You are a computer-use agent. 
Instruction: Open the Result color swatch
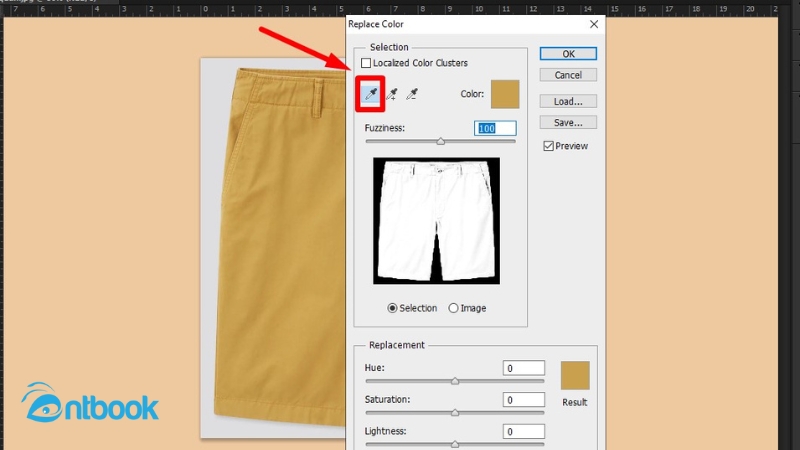pyautogui.click(x=575, y=376)
